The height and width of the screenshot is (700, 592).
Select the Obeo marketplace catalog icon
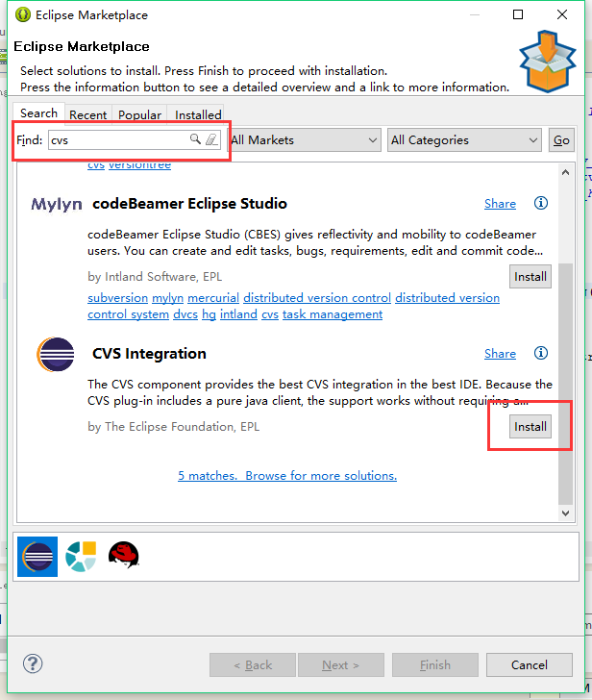point(81,556)
